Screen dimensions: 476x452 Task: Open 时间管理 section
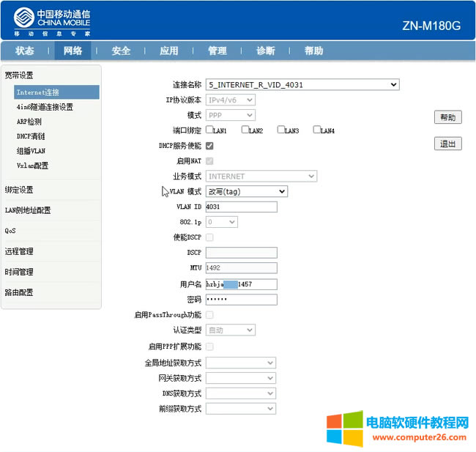coord(19,272)
